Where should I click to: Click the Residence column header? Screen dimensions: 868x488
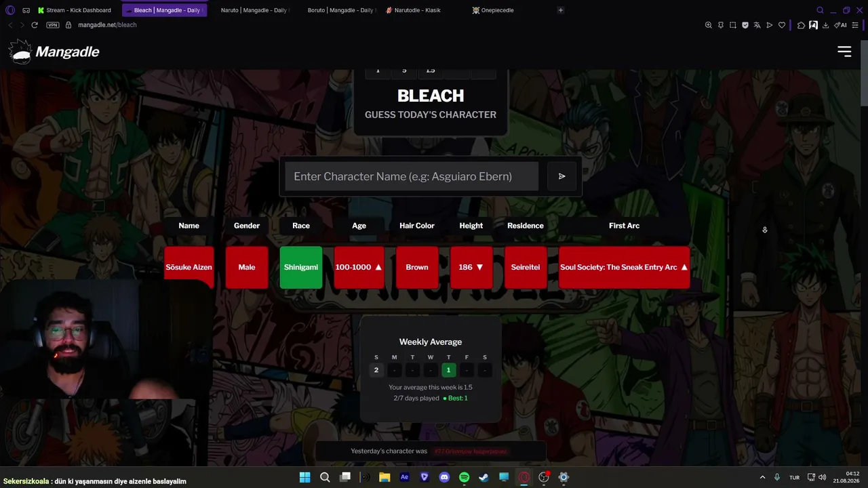[x=526, y=226]
